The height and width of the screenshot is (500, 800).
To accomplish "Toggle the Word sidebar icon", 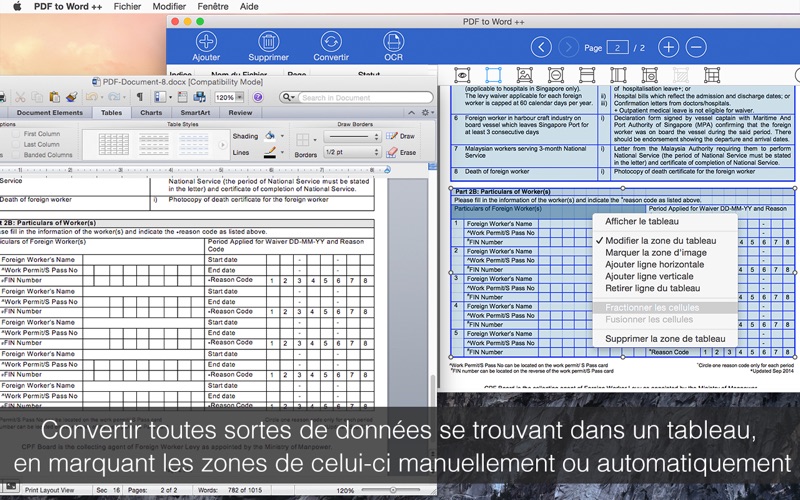I will 159,97.
